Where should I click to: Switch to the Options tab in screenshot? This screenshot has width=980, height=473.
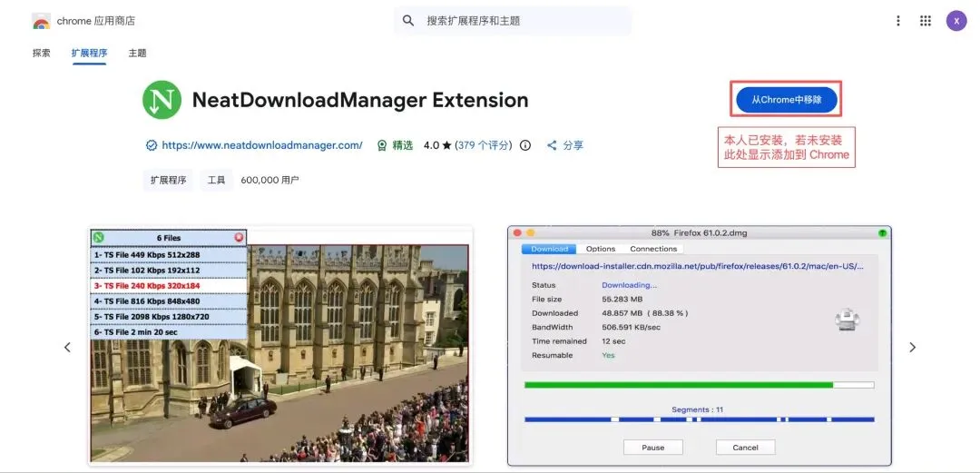(601, 249)
